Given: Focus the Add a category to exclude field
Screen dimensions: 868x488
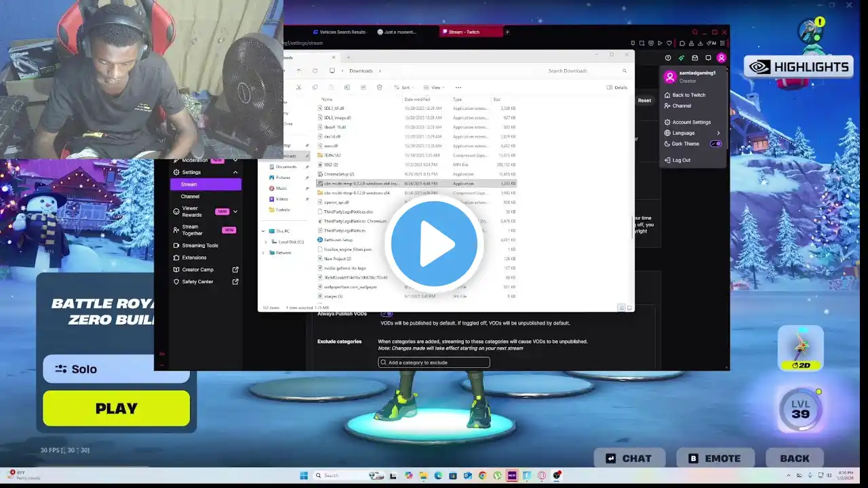Looking at the screenshot, I should pos(434,363).
